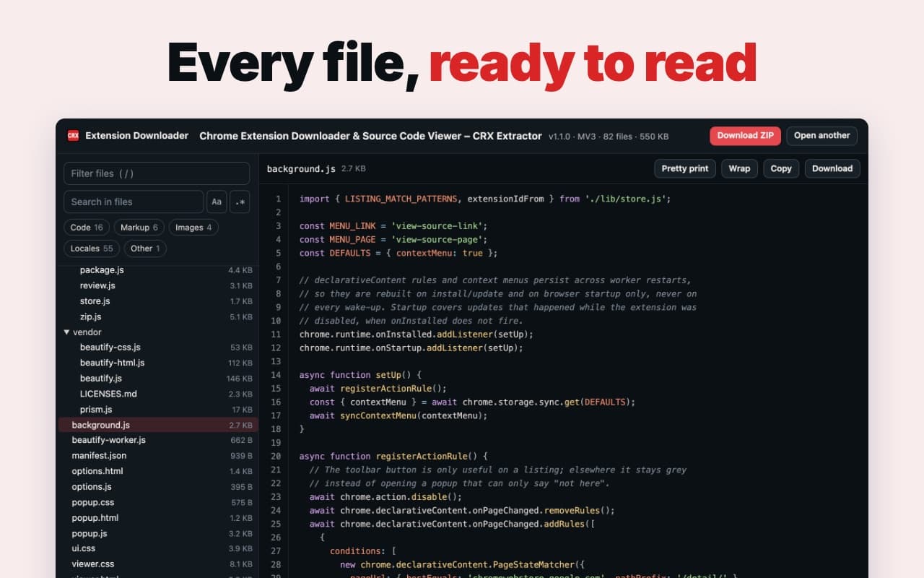Open LICENSES.md in vendor folder
924x578 pixels.
coord(158,394)
